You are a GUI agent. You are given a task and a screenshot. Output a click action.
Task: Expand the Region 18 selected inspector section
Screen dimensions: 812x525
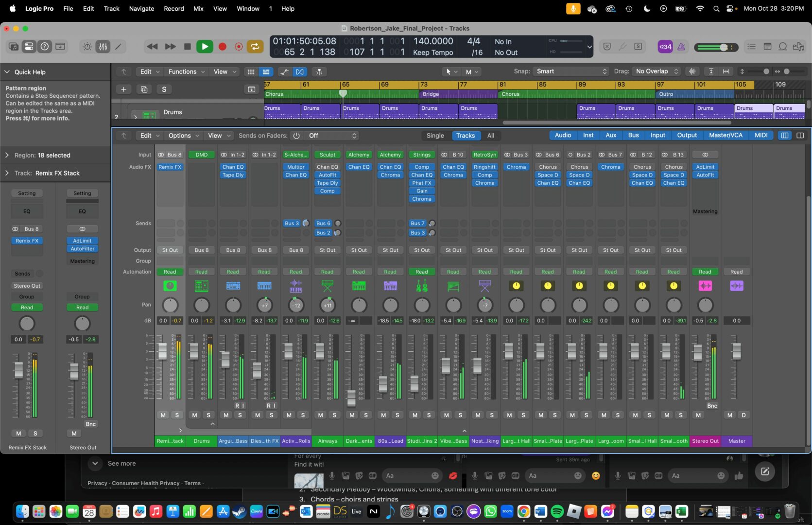tap(7, 155)
